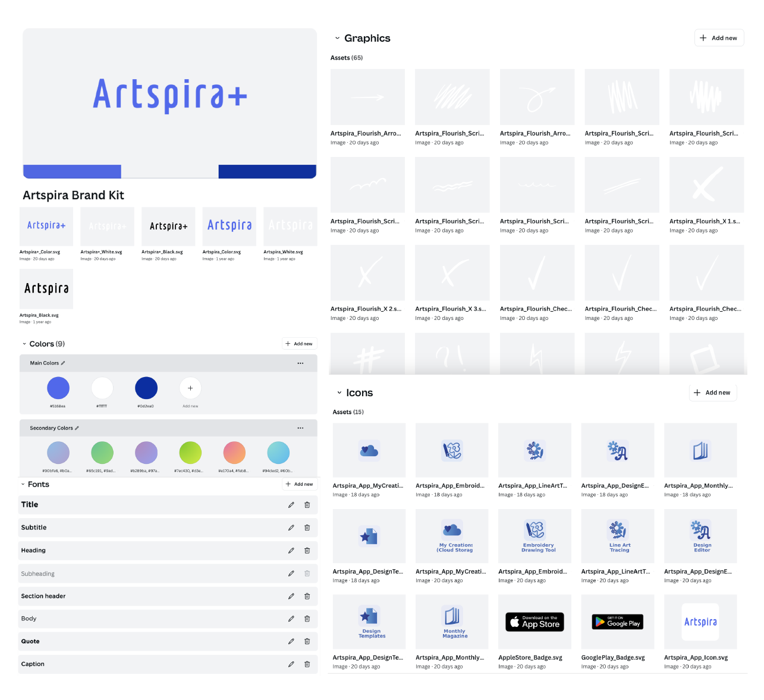Screen dimensions: 764x700
Task: Delete the Body font style
Action: coord(307,619)
